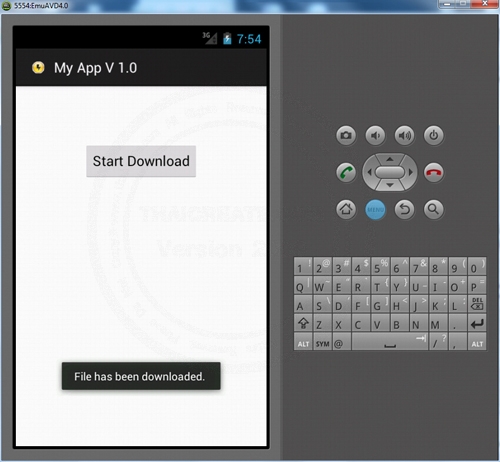Image resolution: width=500 pixels, height=462 pixels.
Task: Click the Shift arrow key on keyboard
Action: point(303,323)
